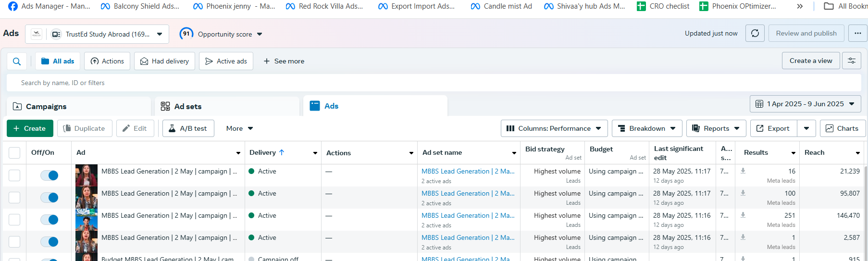Open the Phoenix OPtimizer sheet bookmark
868x261 pixels.
pos(738,6)
